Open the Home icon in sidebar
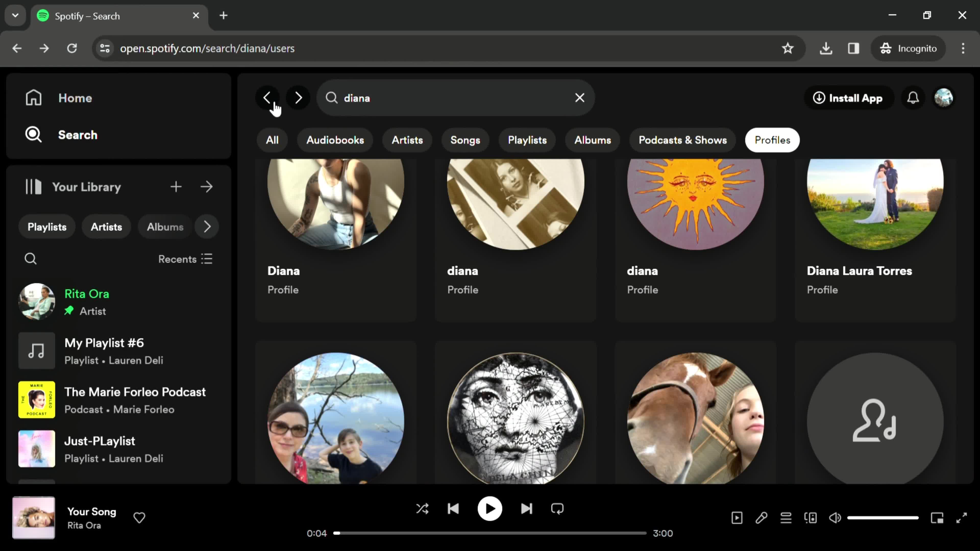Screen dimensions: 980x551 (33, 98)
